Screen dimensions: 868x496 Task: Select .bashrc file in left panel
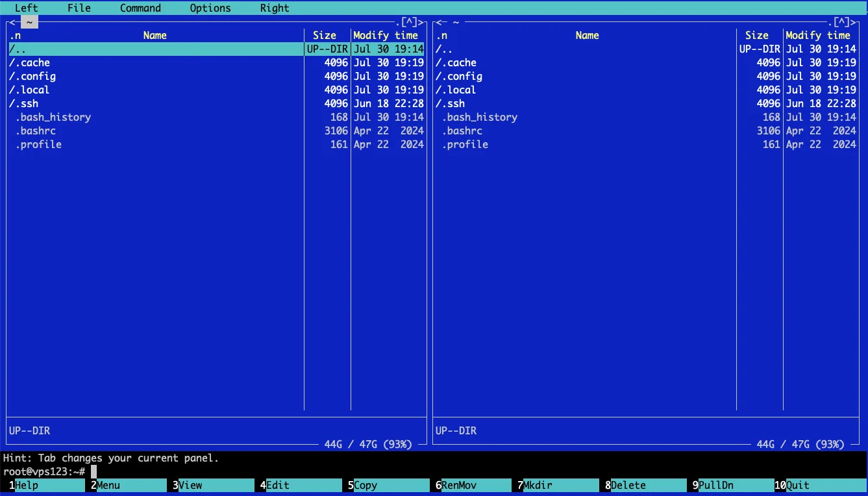217,131
